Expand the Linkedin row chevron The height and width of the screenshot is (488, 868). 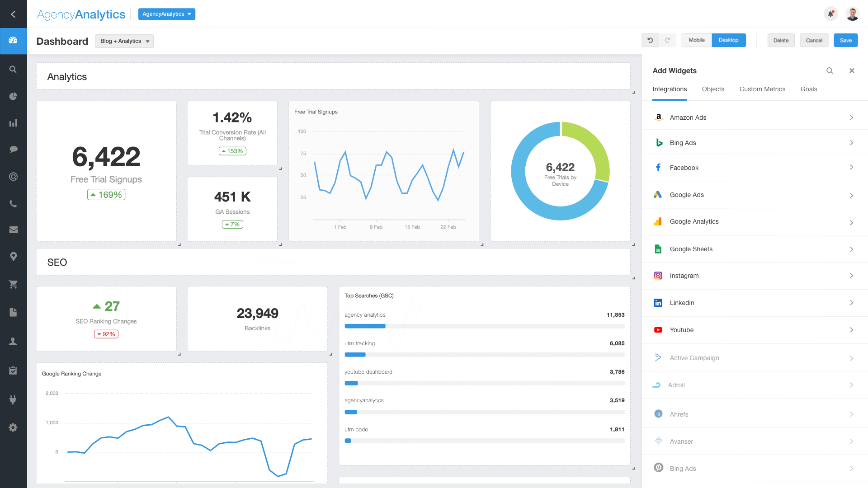(851, 303)
